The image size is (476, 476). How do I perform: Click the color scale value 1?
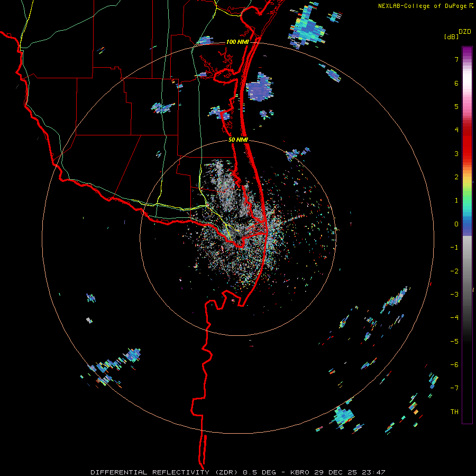[x=456, y=200]
